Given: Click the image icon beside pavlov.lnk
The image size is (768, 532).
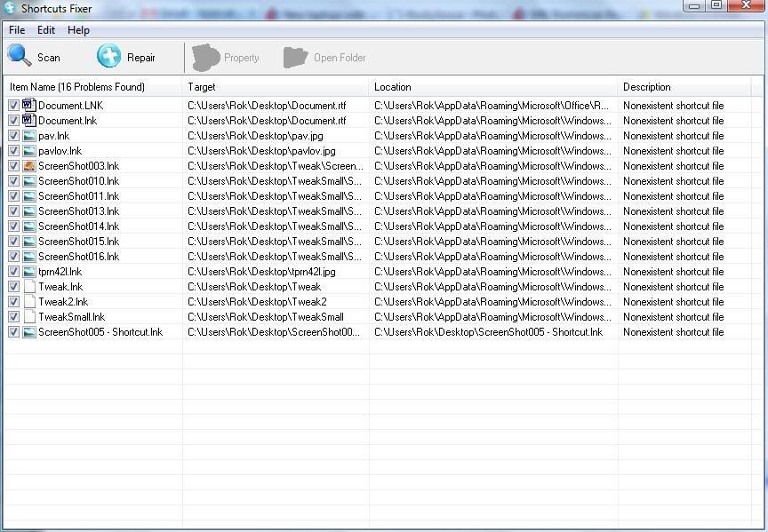Looking at the screenshot, I should pyautogui.click(x=29, y=151).
